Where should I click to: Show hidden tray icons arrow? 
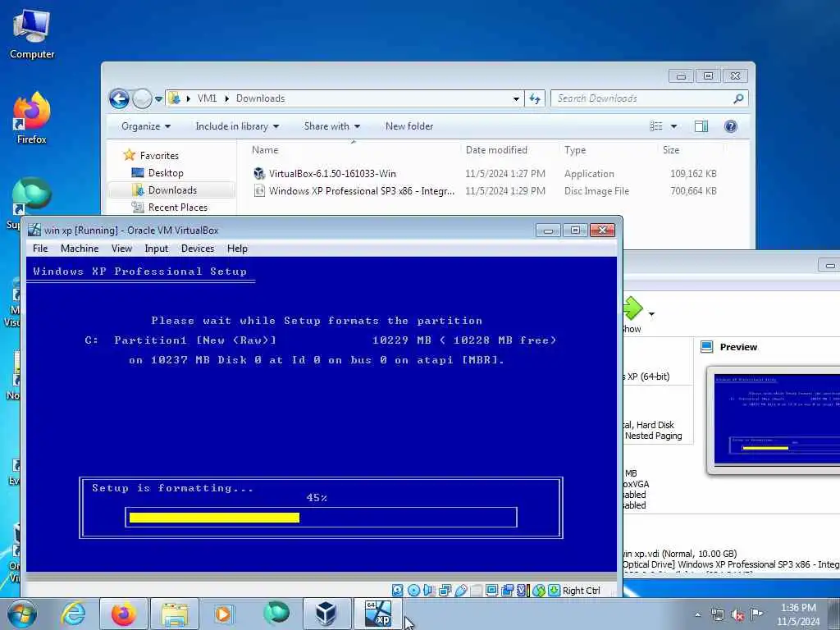click(697, 614)
